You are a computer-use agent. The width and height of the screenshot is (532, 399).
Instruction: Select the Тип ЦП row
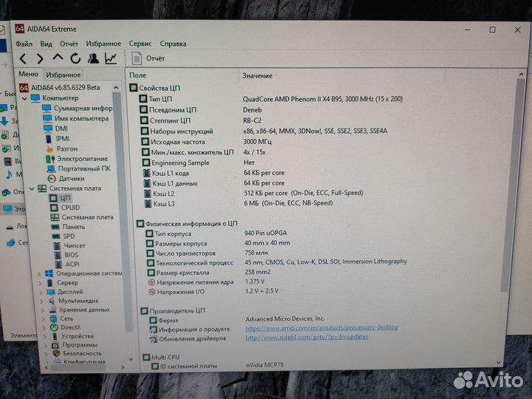[271, 99]
